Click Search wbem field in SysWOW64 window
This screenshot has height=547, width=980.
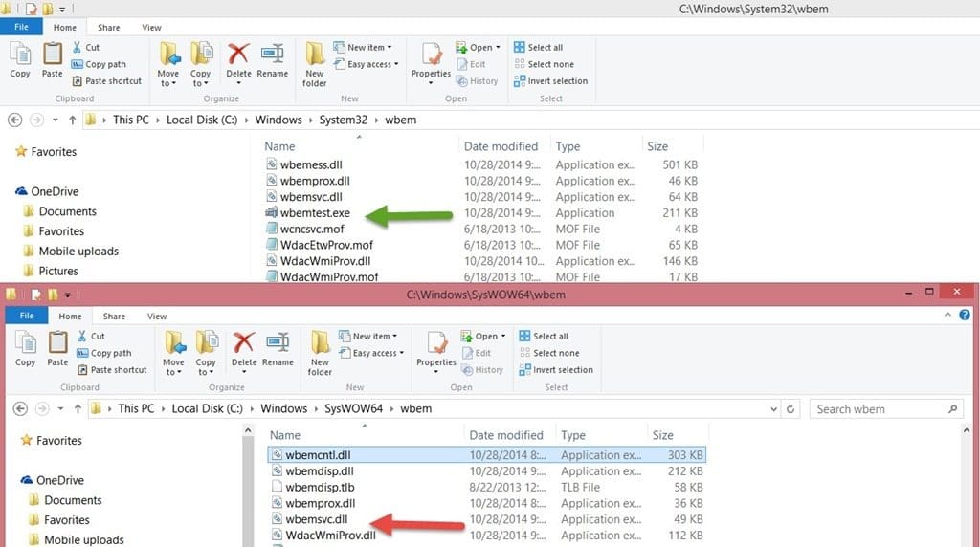886,409
